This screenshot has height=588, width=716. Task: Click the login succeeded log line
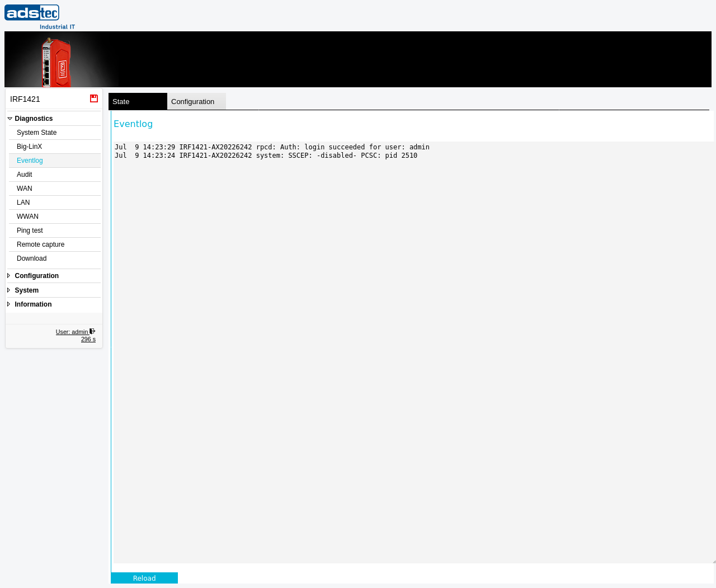pos(272,147)
